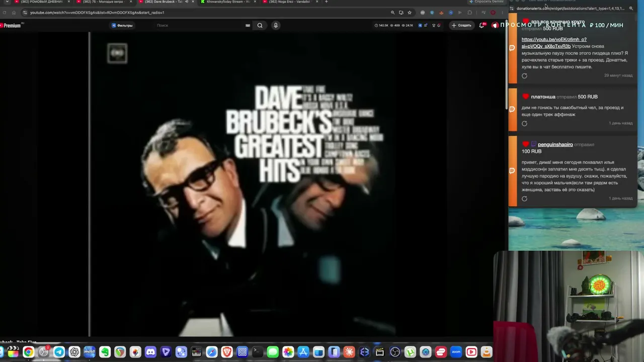Open Discord from the dock
644x362 pixels.
tap(150, 352)
